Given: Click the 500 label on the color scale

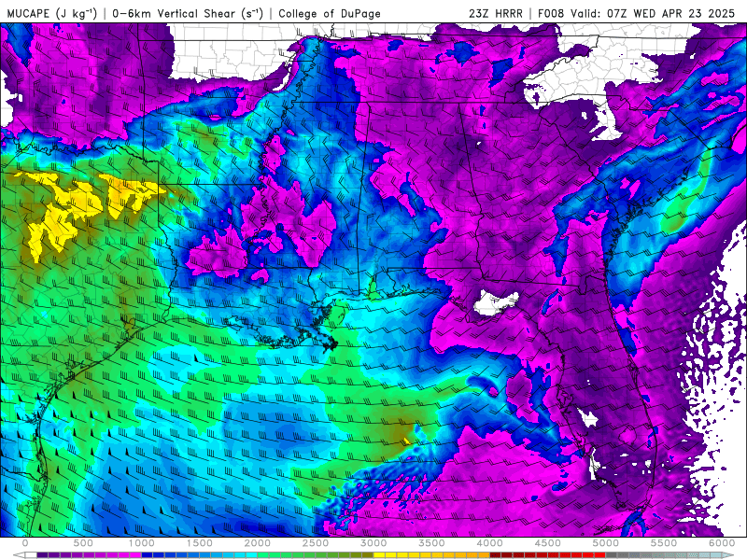Looking at the screenshot, I should 83,543.
